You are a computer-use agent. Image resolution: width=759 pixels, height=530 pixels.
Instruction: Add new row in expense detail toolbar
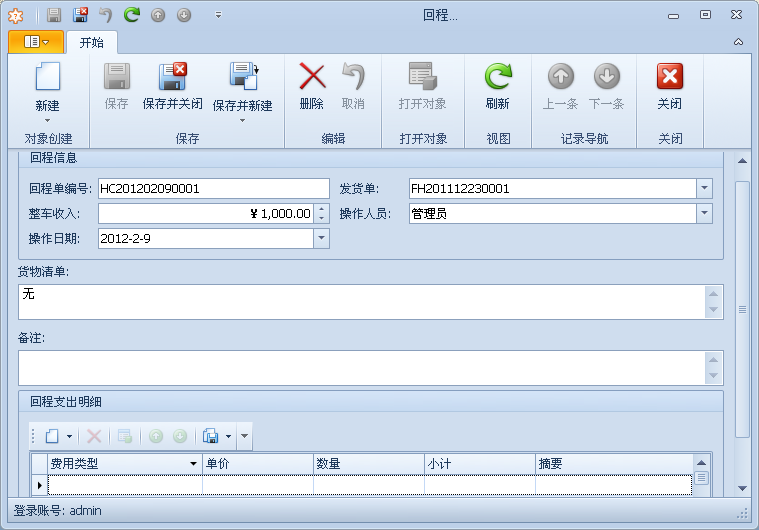coord(52,436)
